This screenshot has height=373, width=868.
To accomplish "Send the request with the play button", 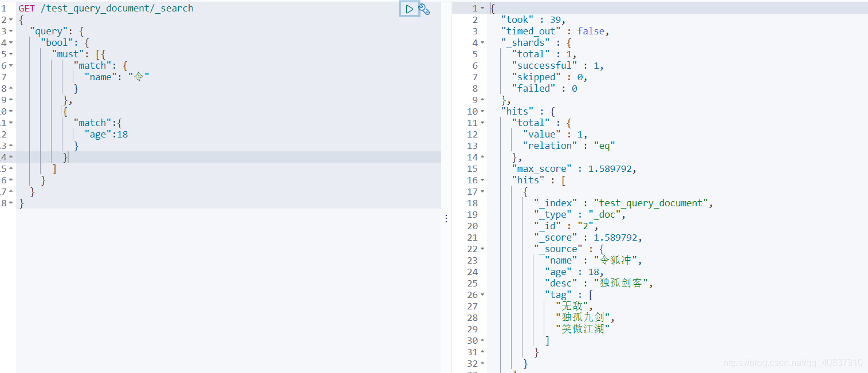I will click(x=409, y=9).
